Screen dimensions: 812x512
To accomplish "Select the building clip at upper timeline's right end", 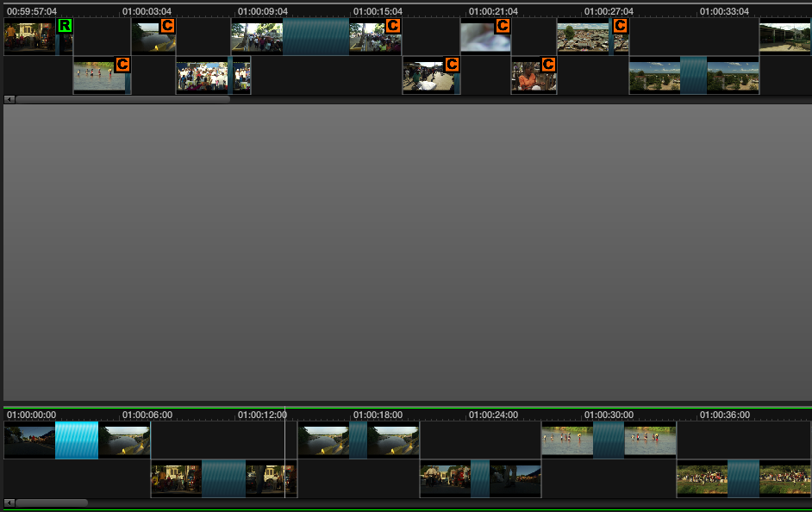I will pyautogui.click(x=784, y=37).
